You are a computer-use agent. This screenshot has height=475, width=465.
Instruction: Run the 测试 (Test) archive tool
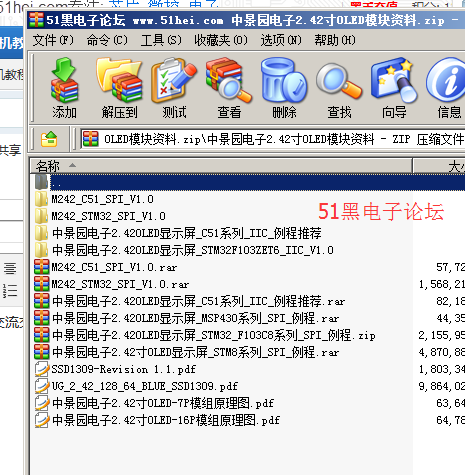tap(174, 88)
